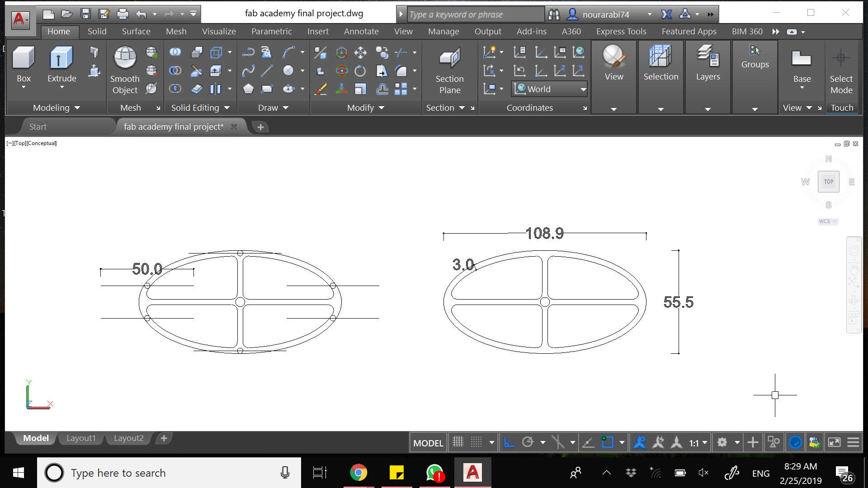Toggle polar tracking in status bar
The width and height of the screenshot is (868, 488).
pos(528,442)
